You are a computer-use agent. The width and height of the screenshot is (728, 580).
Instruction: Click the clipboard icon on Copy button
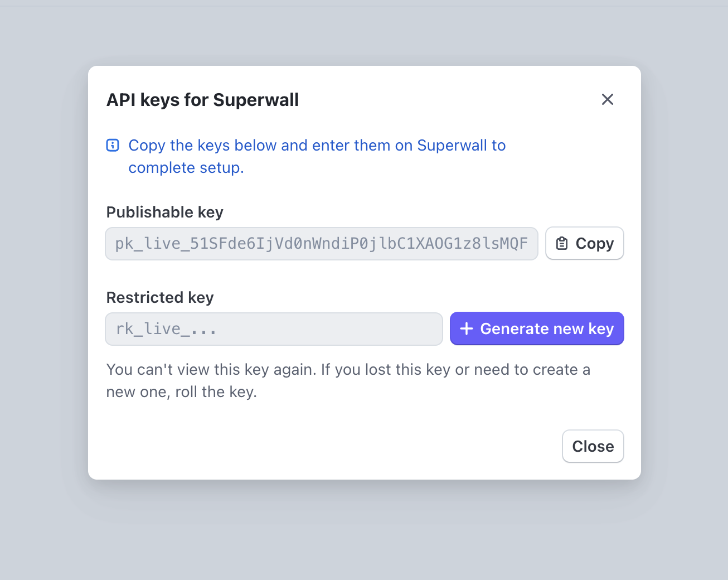[562, 244]
